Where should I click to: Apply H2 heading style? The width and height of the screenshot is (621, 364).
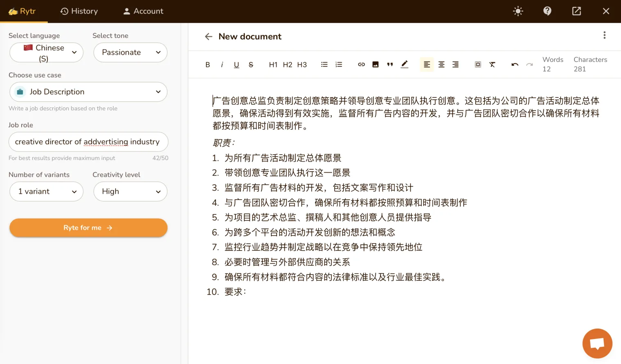click(x=288, y=64)
